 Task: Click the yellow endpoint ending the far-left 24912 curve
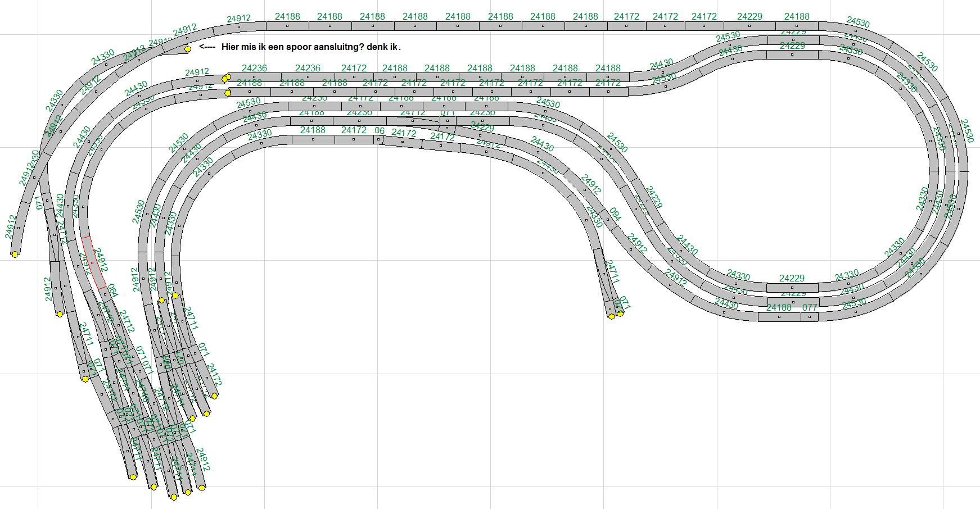click(x=15, y=254)
